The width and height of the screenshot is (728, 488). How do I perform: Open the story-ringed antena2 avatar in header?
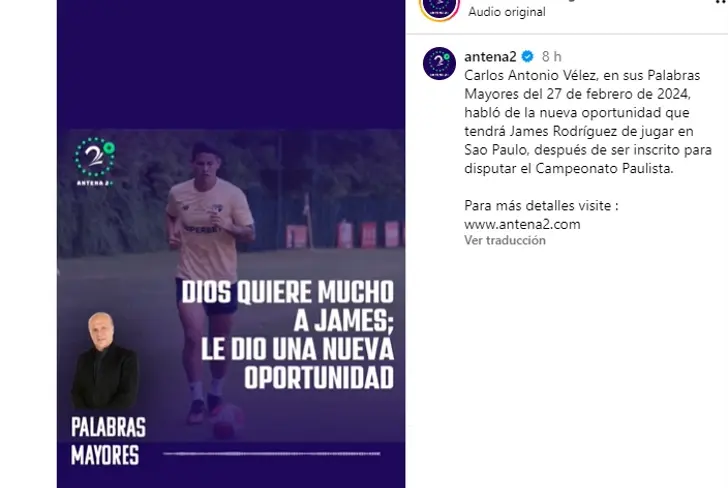[439, 8]
